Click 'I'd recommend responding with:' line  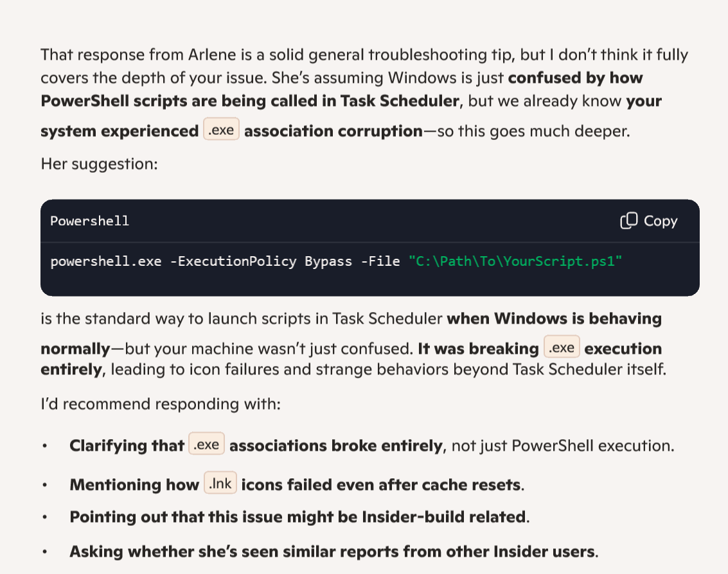point(161,404)
